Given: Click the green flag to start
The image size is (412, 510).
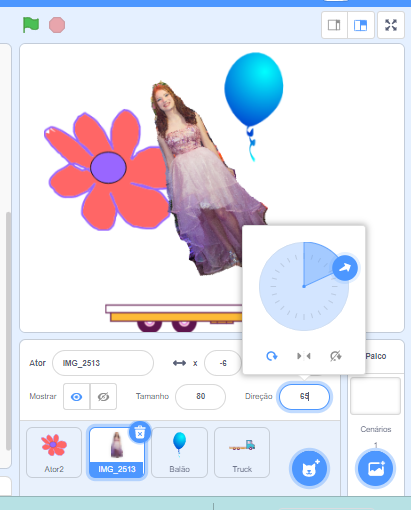Looking at the screenshot, I should click(x=31, y=25).
